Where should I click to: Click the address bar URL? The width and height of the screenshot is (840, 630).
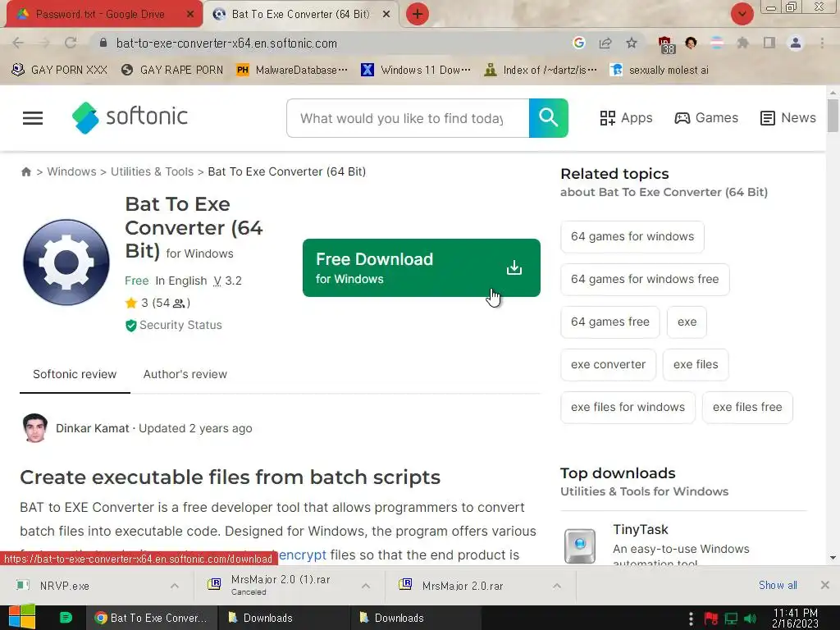226,43
